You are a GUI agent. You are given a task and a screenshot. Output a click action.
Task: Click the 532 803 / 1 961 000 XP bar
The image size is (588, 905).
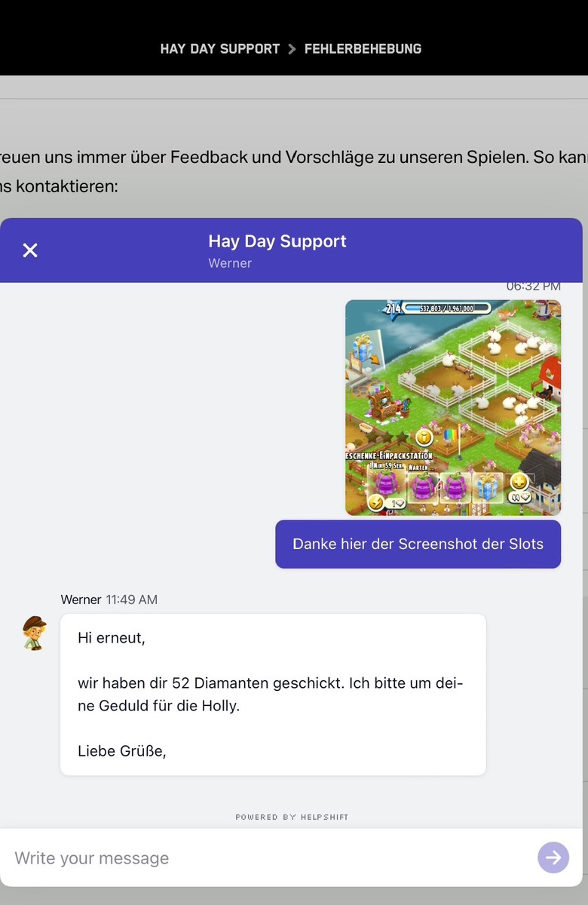[446, 308]
